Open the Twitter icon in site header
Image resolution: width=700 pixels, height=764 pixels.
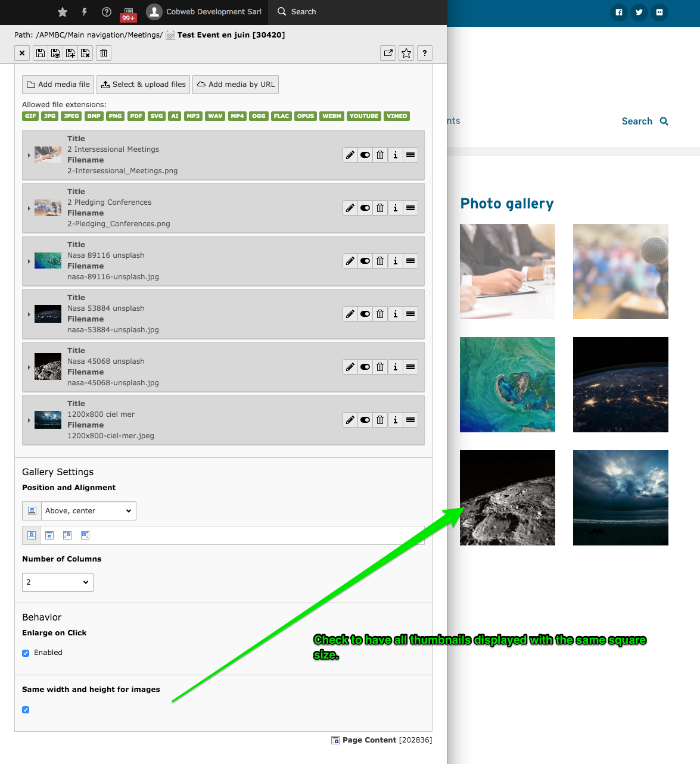point(639,12)
